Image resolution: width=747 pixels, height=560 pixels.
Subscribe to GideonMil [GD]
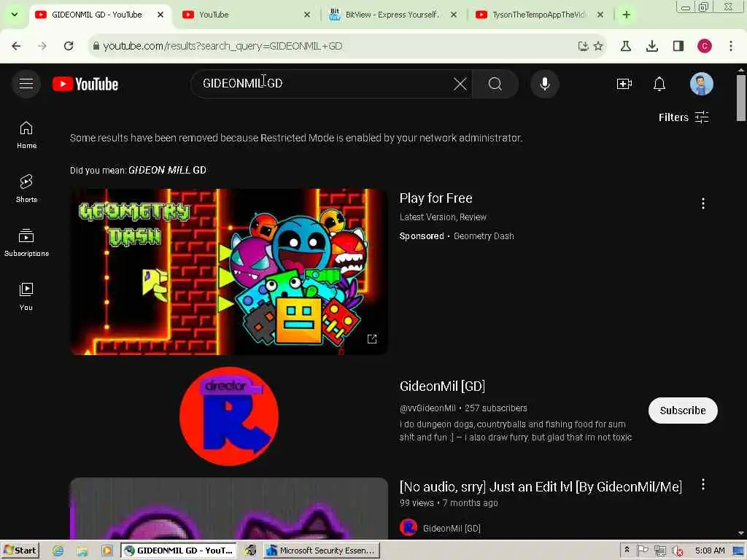pyautogui.click(x=683, y=411)
